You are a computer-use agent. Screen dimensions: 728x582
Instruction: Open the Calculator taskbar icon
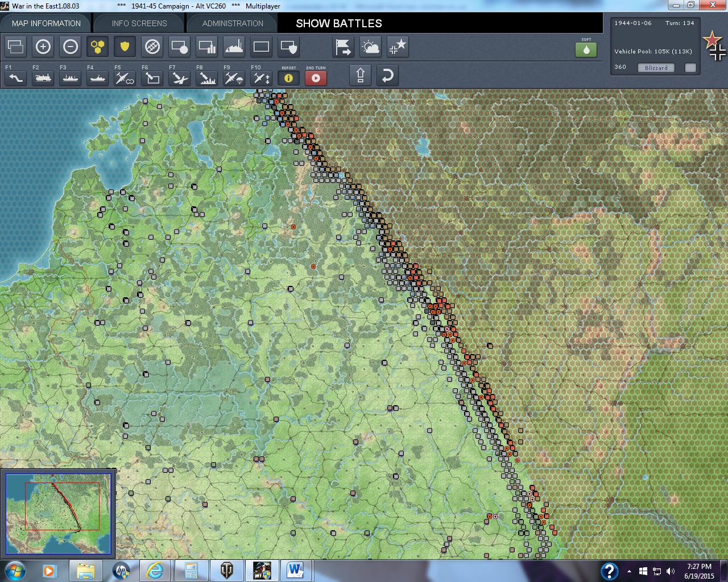point(191,571)
